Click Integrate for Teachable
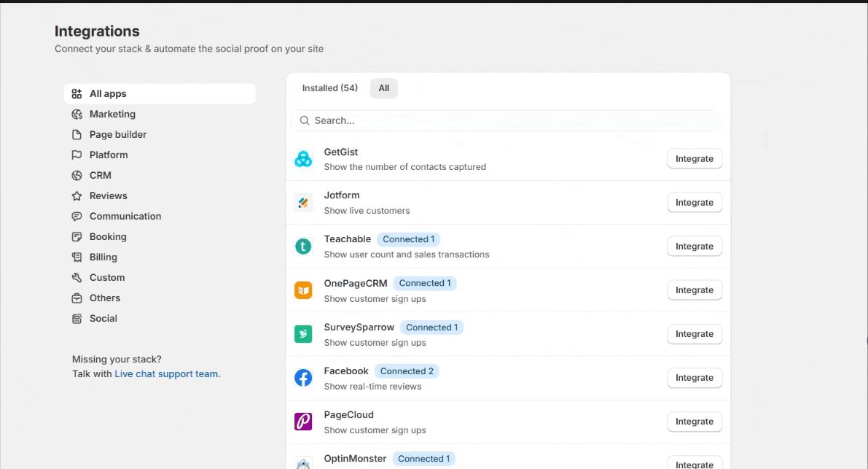Image resolution: width=868 pixels, height=469 pixels. pos(694,247)
